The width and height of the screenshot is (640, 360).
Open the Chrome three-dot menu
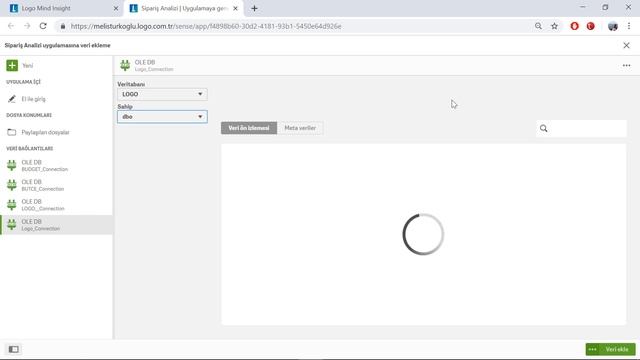[629, 26]
